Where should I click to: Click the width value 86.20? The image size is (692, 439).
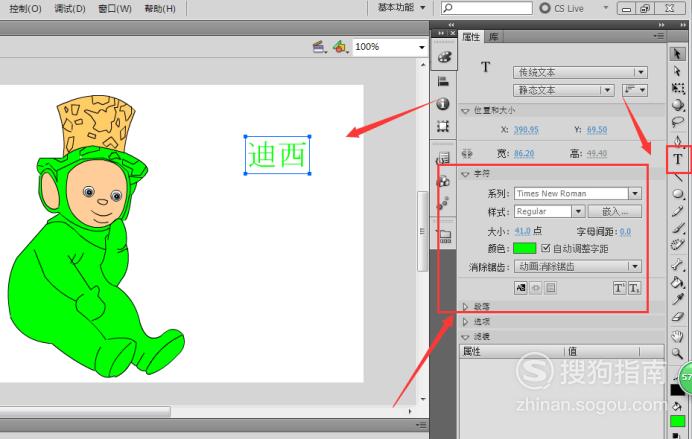click(x=524, y=154)
